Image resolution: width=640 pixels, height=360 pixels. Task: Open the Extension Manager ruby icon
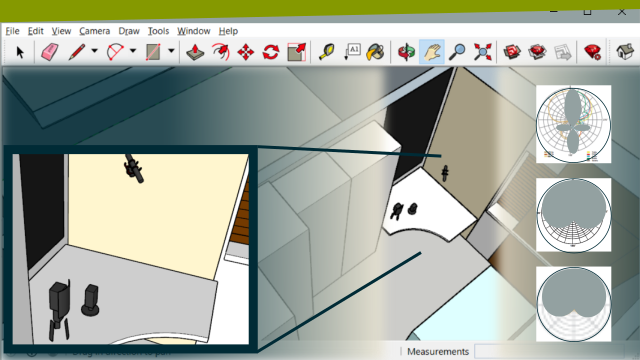tap(593, 52)
